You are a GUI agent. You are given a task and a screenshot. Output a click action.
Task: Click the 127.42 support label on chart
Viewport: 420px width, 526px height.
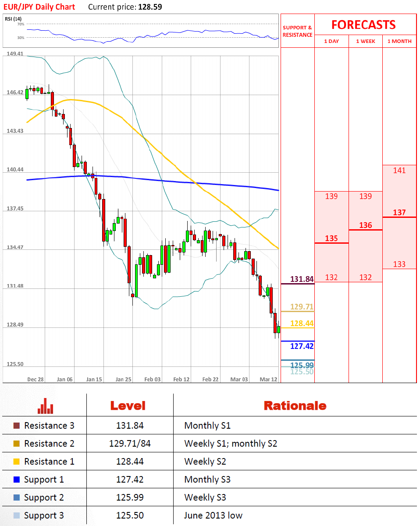pos(302,346)
